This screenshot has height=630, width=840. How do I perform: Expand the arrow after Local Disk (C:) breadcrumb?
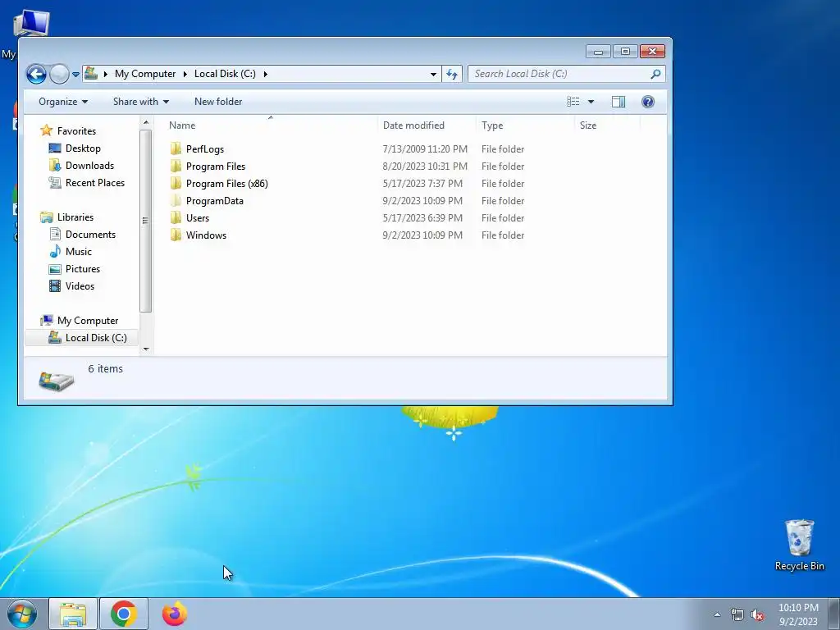pyautogui.click(x=265, y=74)
